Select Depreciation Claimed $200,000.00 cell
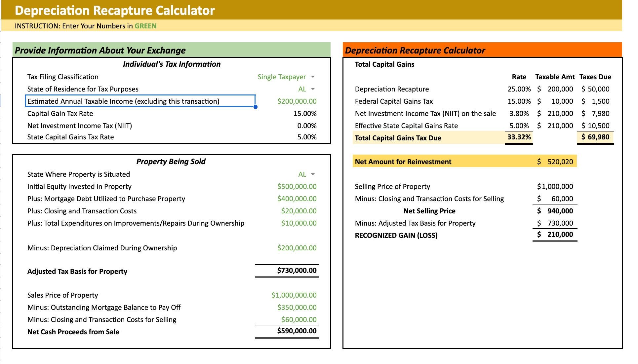The width and height of the screenshot is (638, 364). click(x=297, y=248)
